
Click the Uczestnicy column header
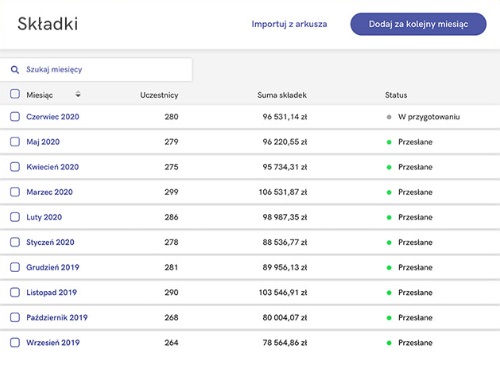[159, 95]
